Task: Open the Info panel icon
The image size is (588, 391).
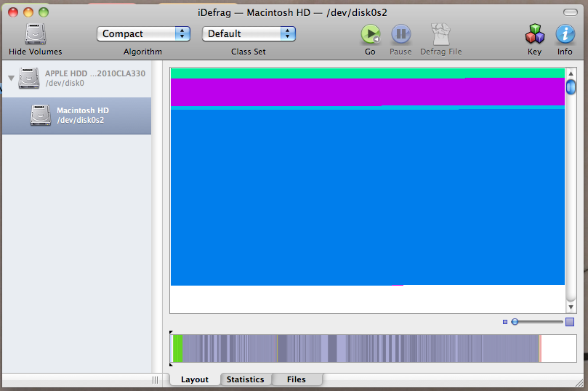Action: [565, 34]
